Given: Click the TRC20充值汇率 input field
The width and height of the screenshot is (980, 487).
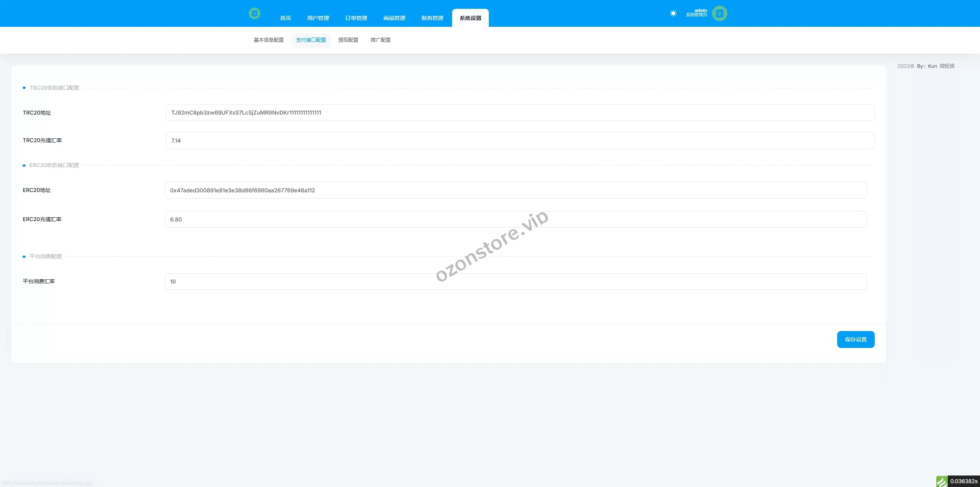Looking at the screenshot, I should point(519,141).
